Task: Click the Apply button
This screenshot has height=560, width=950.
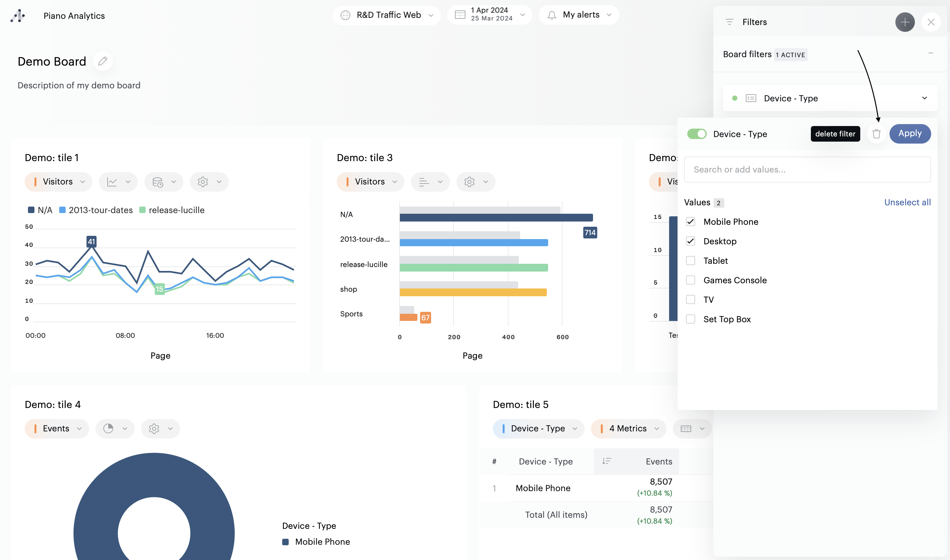Action: point(910,134)
